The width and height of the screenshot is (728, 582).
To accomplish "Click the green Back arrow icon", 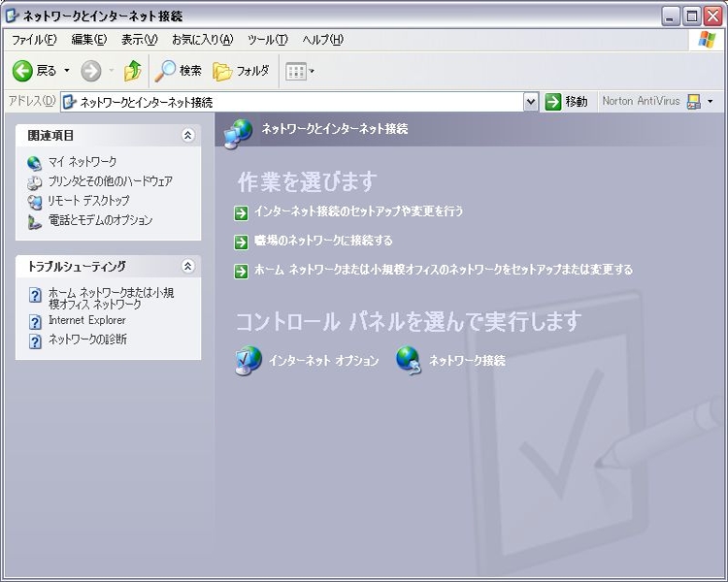I will click(x=21, y=71).
